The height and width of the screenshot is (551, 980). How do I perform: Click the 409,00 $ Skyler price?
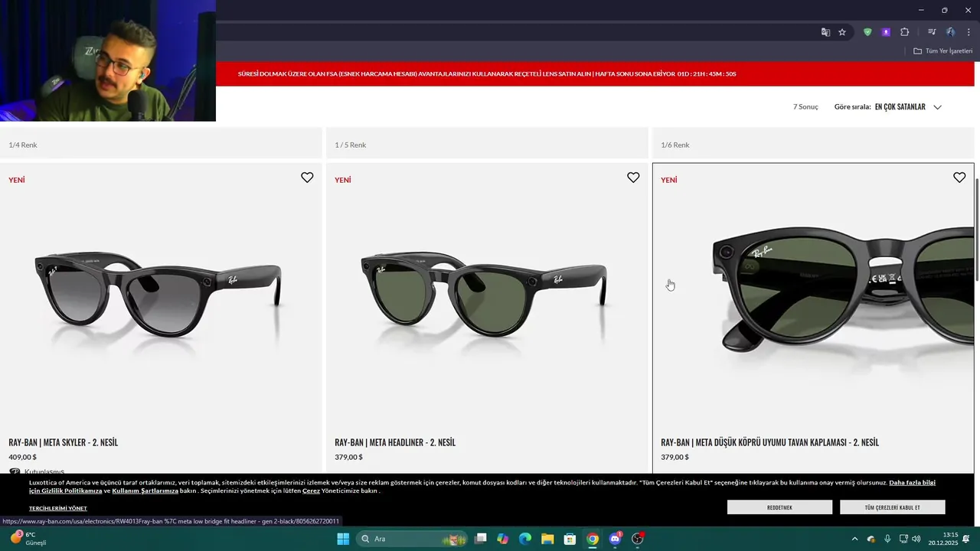pyautogui.click(x=22, y=457)
